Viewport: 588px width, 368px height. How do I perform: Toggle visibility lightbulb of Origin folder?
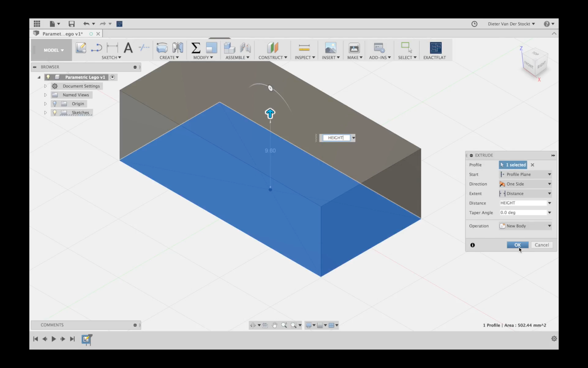point(55,104)
